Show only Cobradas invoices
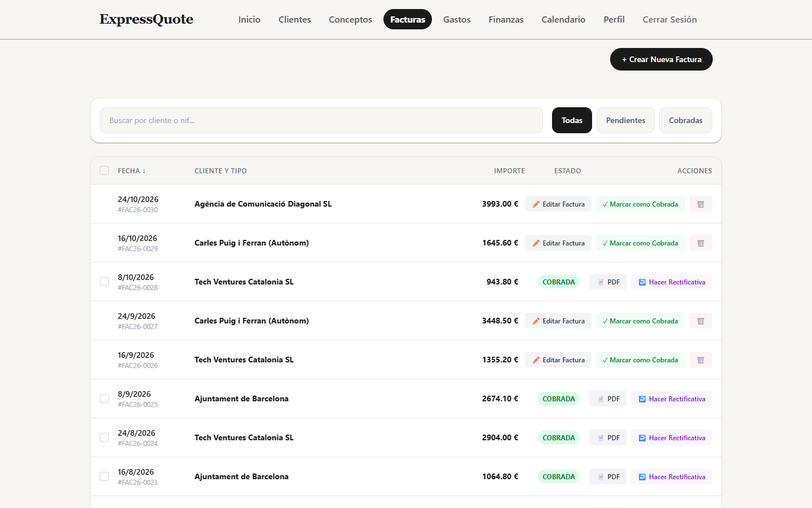The width and height of the screenshot is (812, 508). tap(686, 120)
